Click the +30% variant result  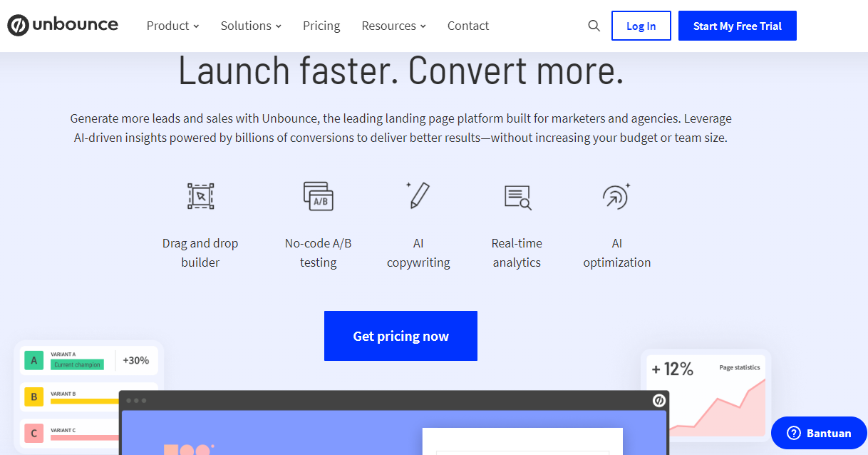point(135,360)
